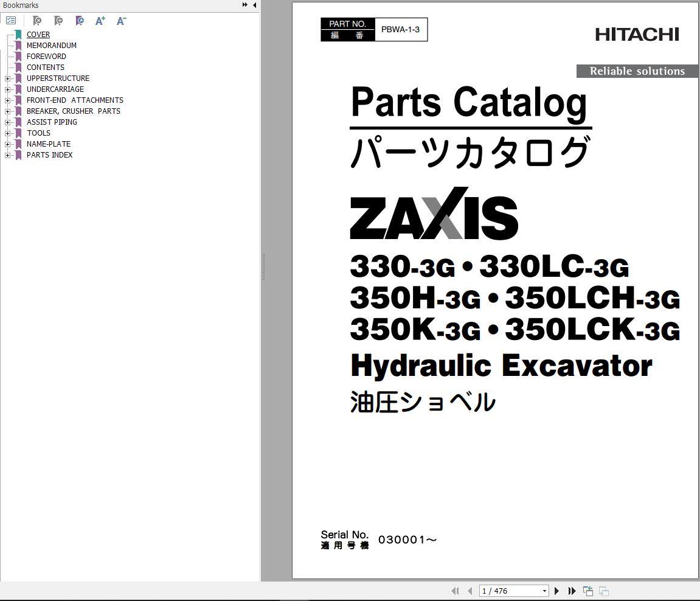Select the FOREWORD bookmark
This screenshot has width=700, height=601.
pos(46,56)
